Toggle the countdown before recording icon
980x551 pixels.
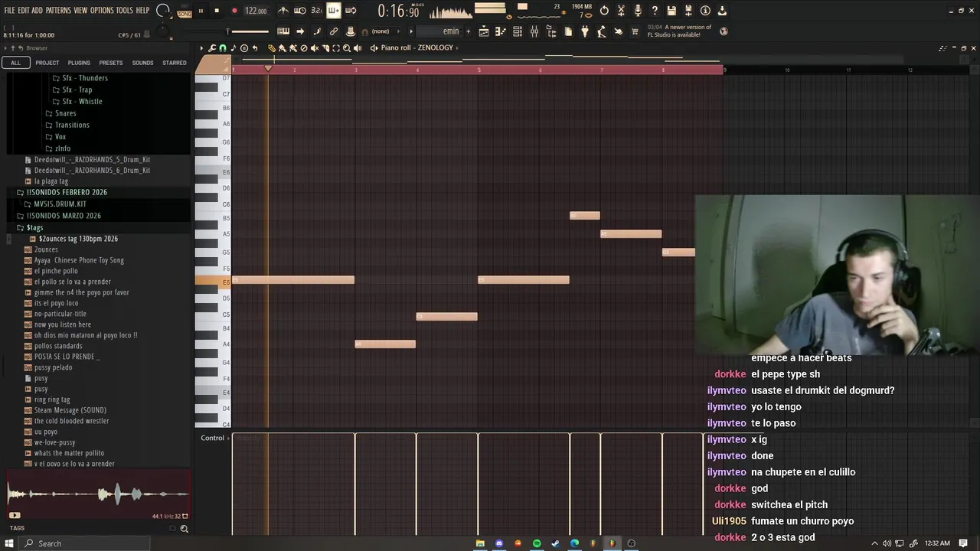coord(317,11)
